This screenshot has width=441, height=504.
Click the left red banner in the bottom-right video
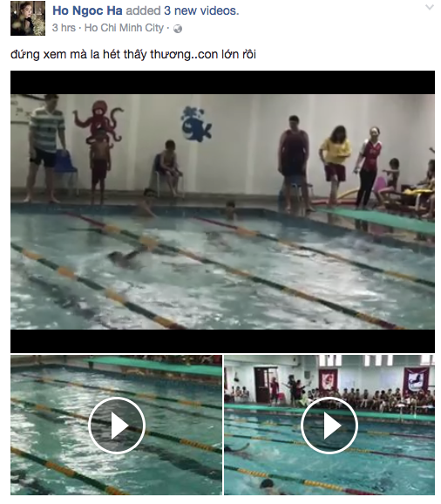coord(328,380)
